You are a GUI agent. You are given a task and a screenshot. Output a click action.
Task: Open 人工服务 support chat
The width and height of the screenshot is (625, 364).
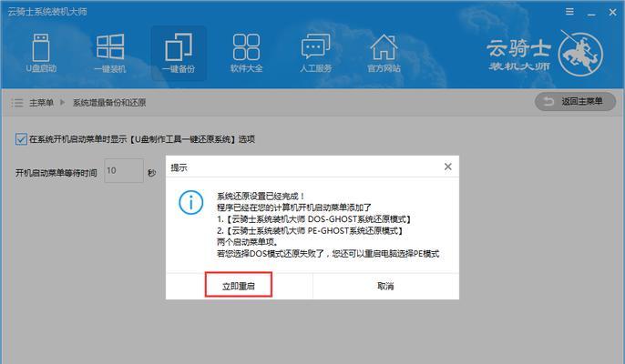(314, 52)
